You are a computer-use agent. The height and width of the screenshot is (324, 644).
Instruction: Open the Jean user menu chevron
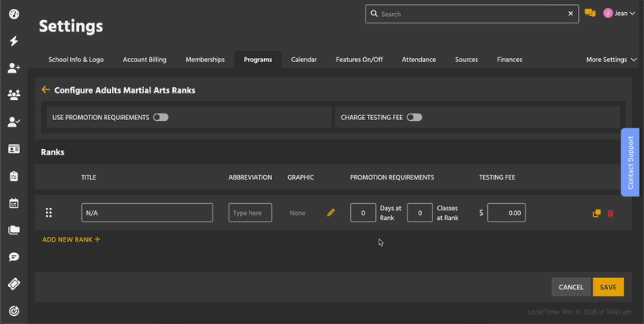633,14
